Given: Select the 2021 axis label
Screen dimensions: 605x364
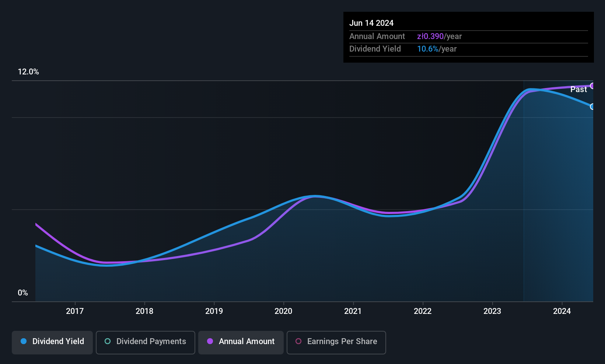Looking at the screenshot, I should 353,311.
